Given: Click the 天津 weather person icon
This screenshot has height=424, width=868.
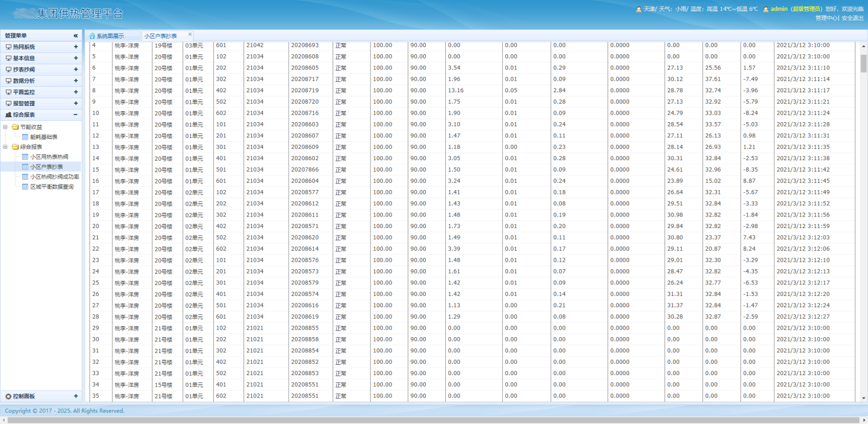Looking at the screenshot, I should (639, 9).
